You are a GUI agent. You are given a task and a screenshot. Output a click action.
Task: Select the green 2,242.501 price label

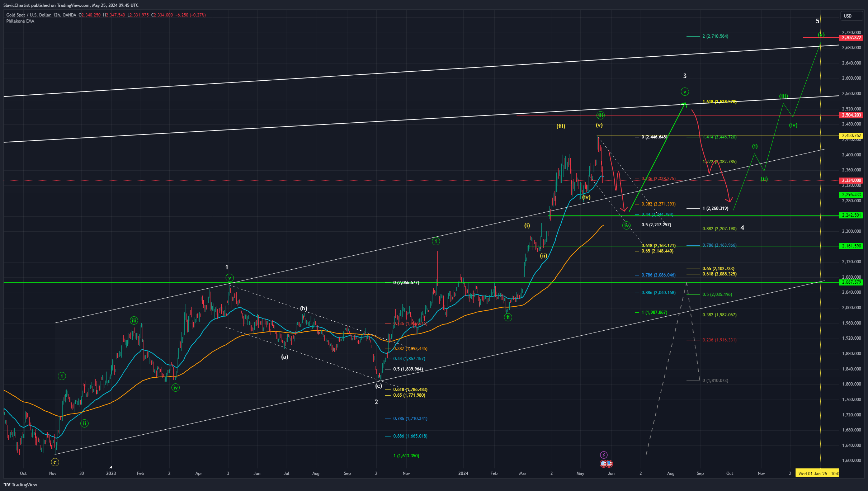tap(852, 215)
